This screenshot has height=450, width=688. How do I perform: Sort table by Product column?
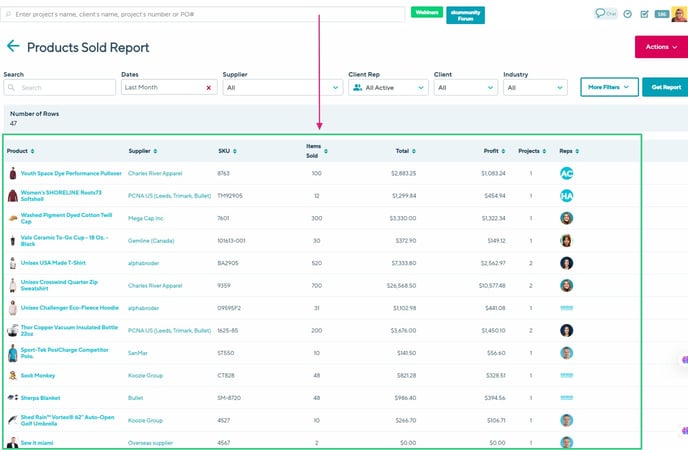pos(18,151)
